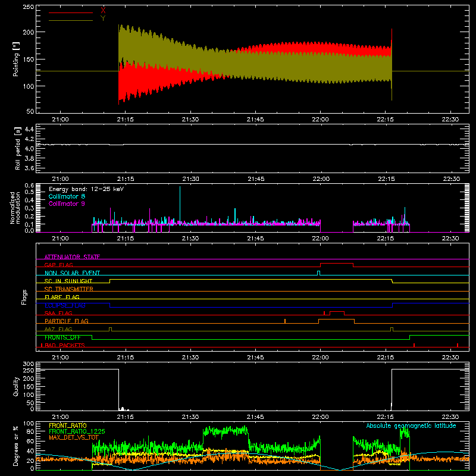
Task: Click the 0.6 tick on modulation axis
Action: tap(29, 185)
